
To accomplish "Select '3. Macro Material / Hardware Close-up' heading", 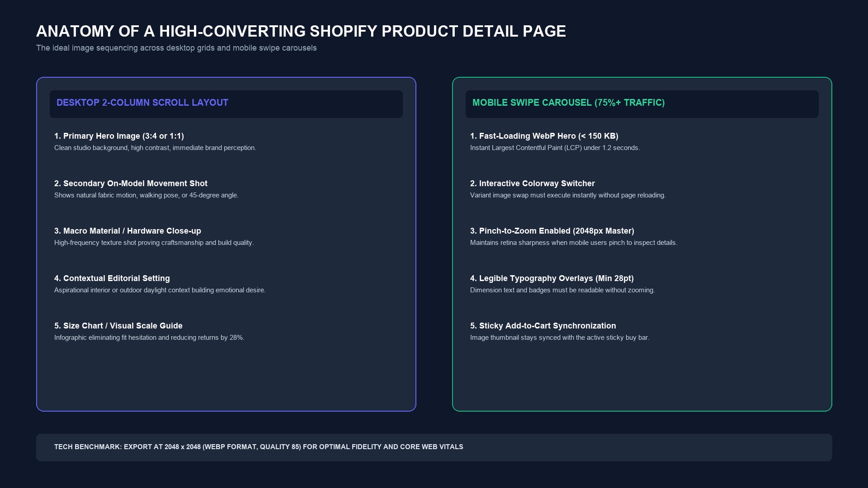I will click(127, 231).
